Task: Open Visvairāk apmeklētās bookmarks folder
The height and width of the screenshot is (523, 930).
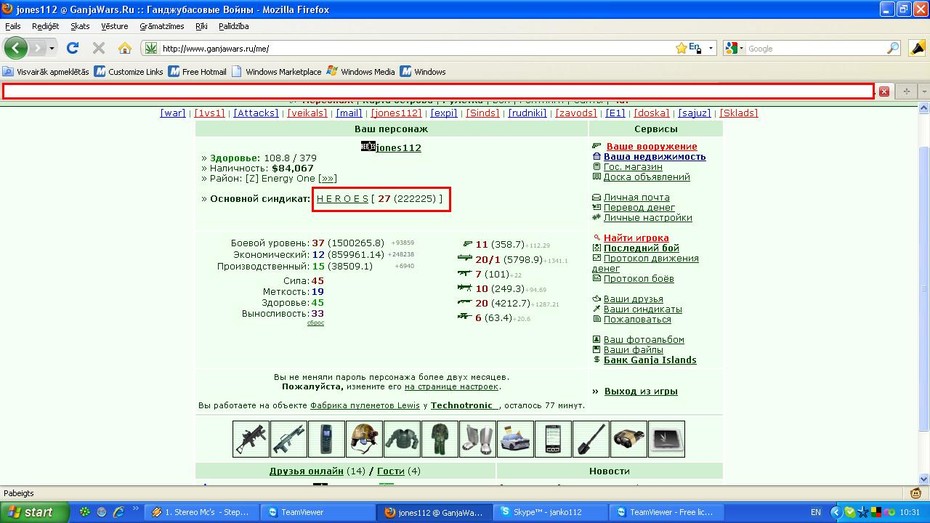Action: pos(46,72)
